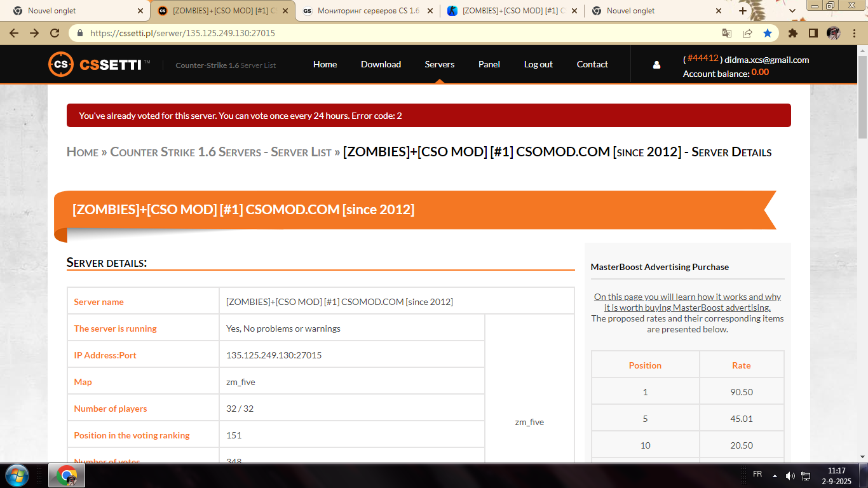Screen dimensions: 868x488
Task: Reload the page with the refresh icon
Action: point(55,33)
